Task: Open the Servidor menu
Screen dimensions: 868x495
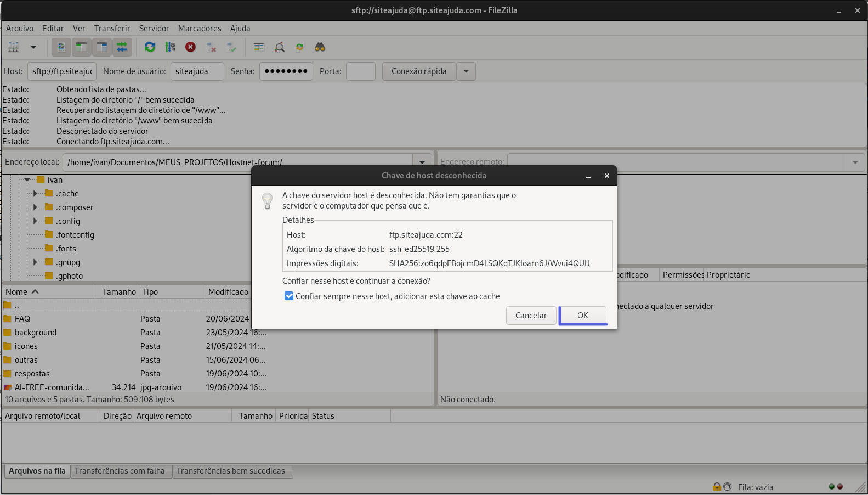Action: [x=154, y=29]
